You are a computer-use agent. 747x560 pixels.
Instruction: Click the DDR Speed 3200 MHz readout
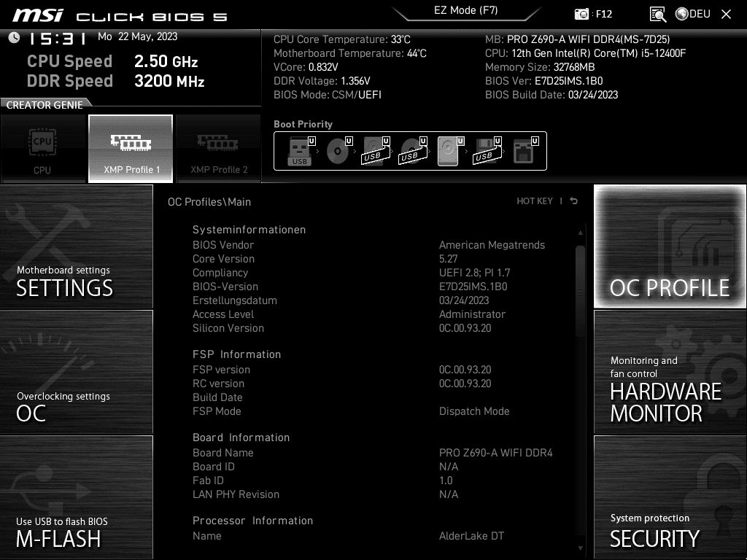point(116,81)
